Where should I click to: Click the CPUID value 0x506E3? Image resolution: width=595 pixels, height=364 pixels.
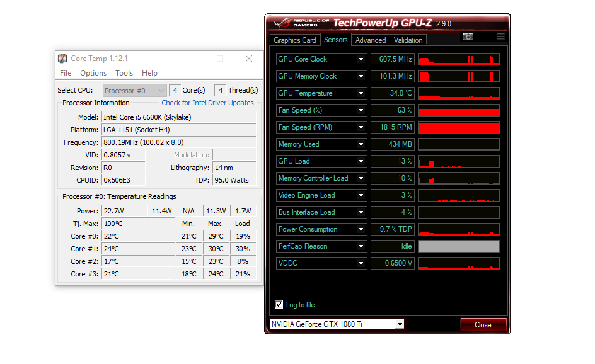(x=124, y=180)
